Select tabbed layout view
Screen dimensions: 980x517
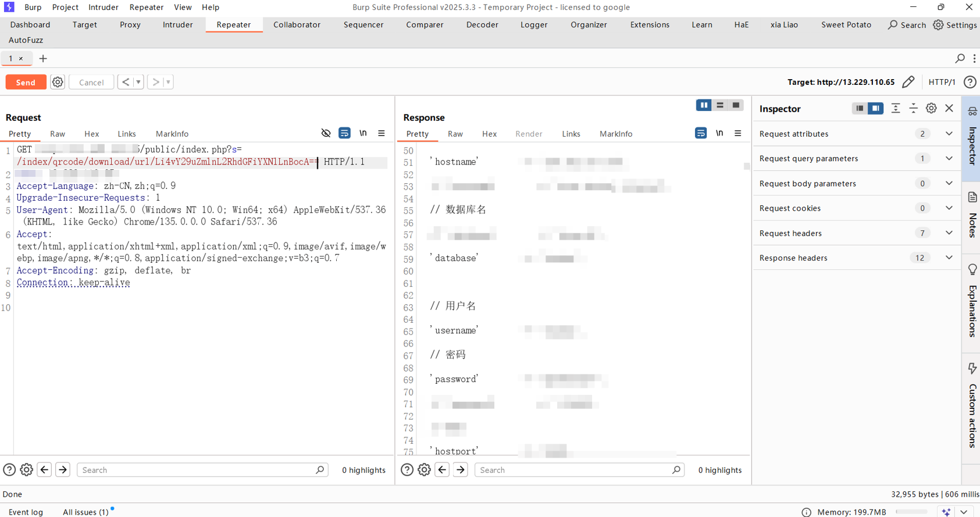pos(736,105)
